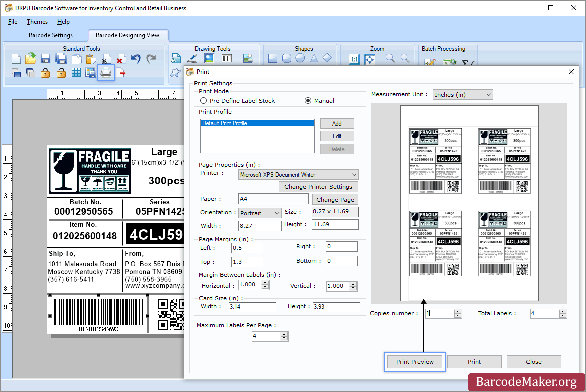
Task: Draw a diamond shape
Action: click(327, 58)
